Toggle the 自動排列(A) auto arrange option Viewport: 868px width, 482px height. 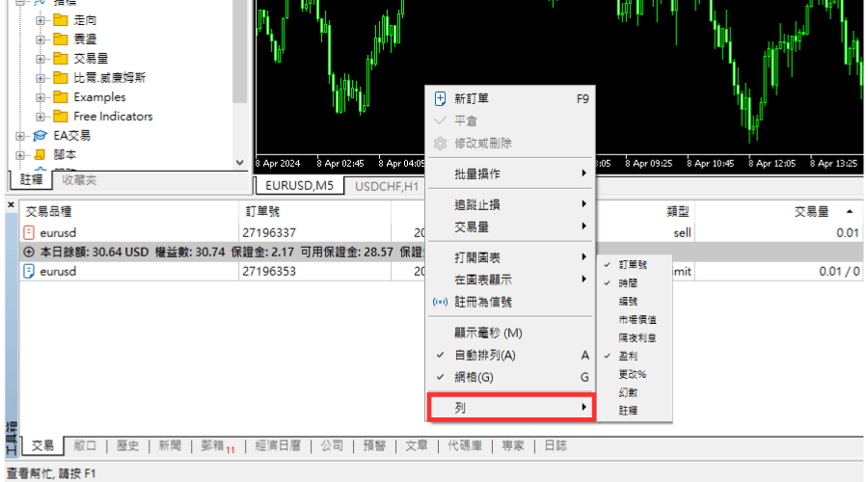click(485, 355)
